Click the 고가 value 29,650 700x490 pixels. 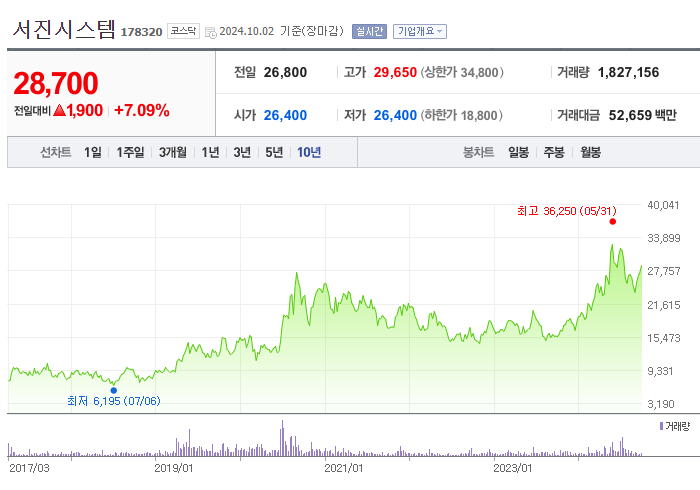[x=395, y=72]
